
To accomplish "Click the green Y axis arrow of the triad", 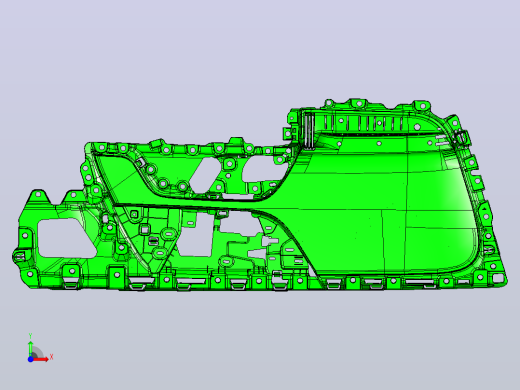I will 30,348.
